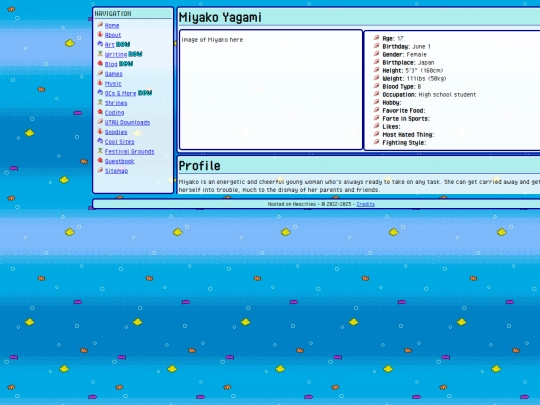Open the Games link
Screen dimensions: 540x405
[x=113, y=74]
